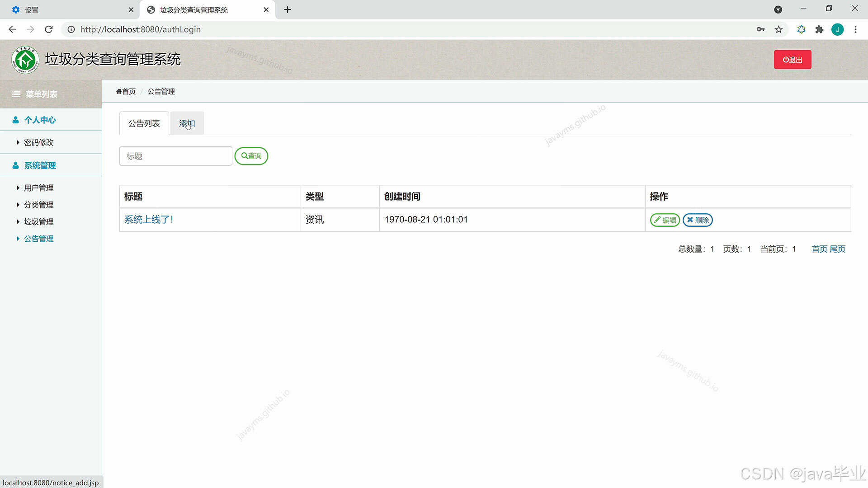The height and width of the screenshot is (488, 868).
Task: Focus the 标题 search input field
Action: [176, 156]
